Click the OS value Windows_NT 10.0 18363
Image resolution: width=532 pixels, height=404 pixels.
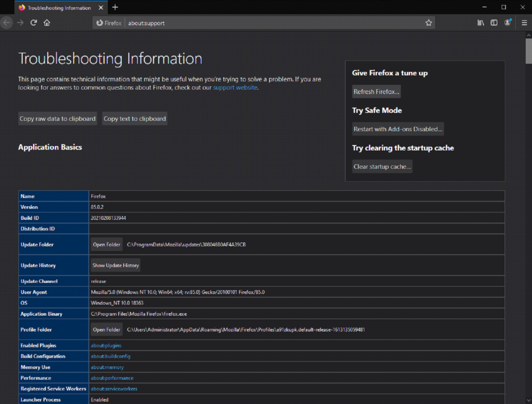click(x=117, y=303)
